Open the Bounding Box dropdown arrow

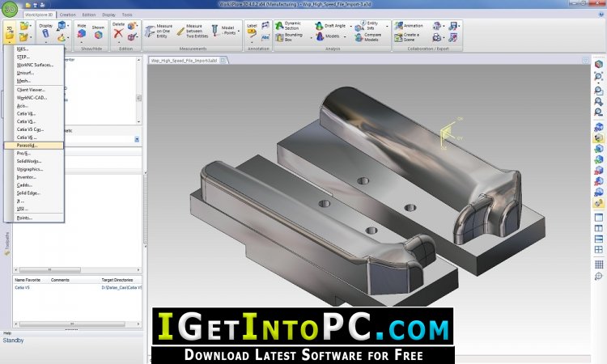coord(311,37)
